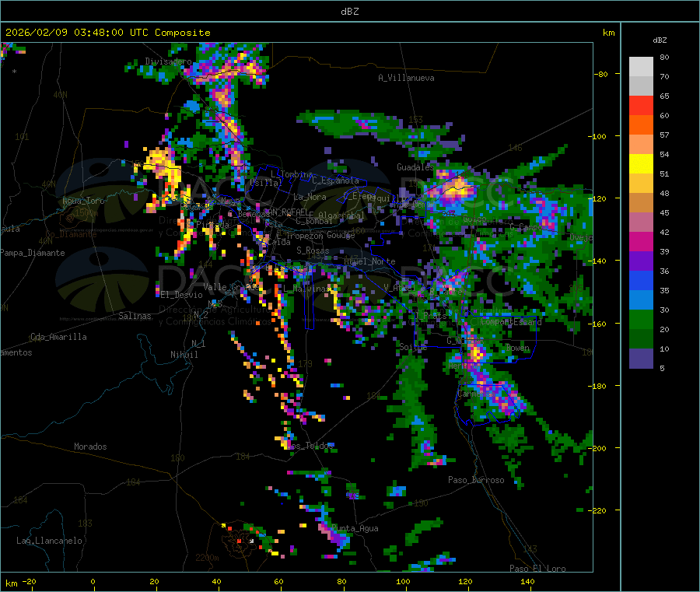Click the S_Rosas label
The width and height of the screenshot is (700, 592).
pos(313,250)
